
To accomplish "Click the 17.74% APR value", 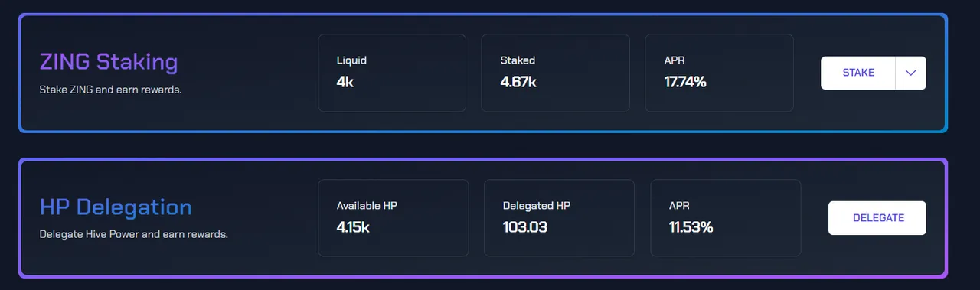I will click(x=685, y=82).
